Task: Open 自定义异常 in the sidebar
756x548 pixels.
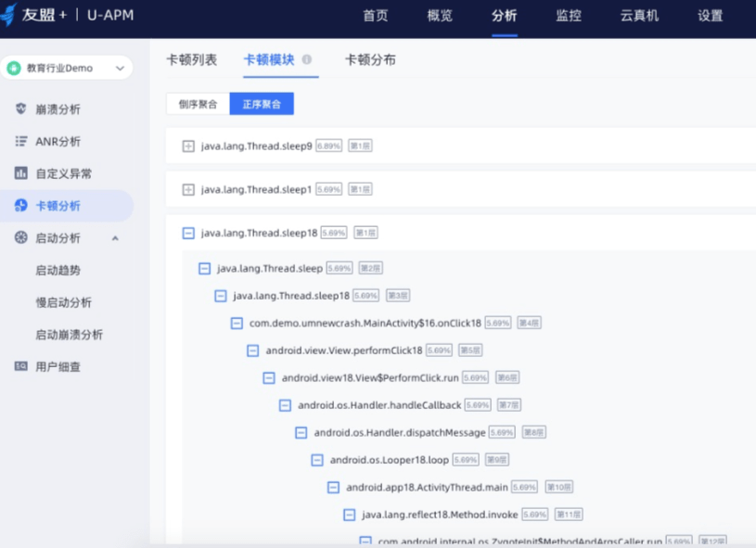Action: click(x=64, y=173)
